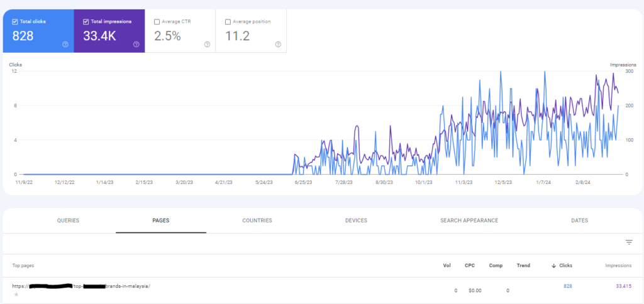The image size is (644, 304).
Task: Click help icon on Total impressions card
Action: pyautogui.click(x=136, y=45)
